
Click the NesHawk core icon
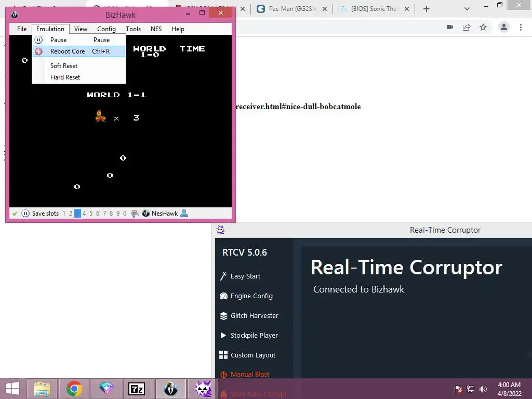pyautogui.click(x=145, y=214)
